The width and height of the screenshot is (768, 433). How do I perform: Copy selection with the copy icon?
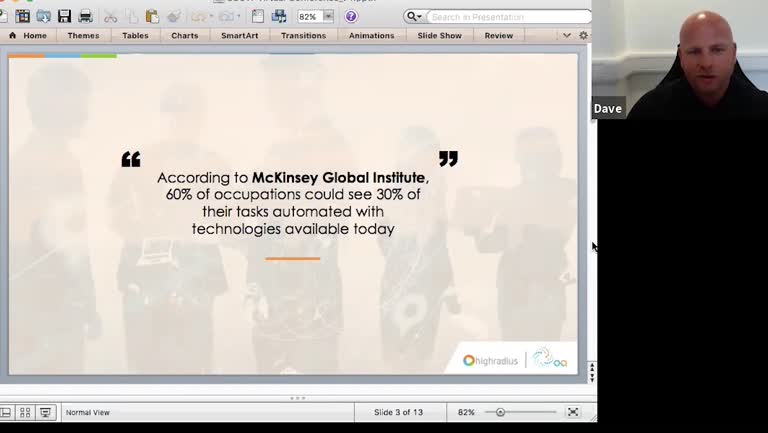click(131, 17)
